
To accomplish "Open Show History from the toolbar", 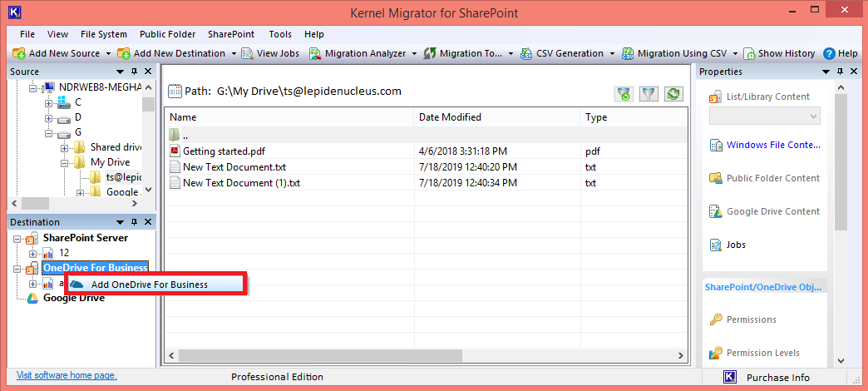I will click(779, 54).
